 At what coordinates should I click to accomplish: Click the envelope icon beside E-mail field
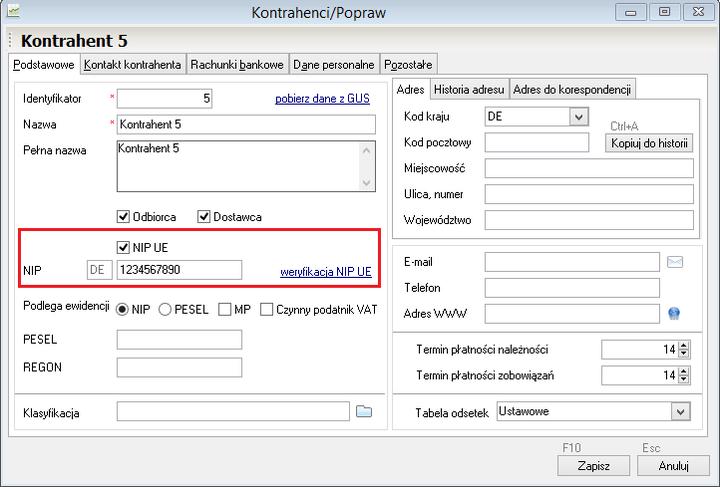click(675, 262)
